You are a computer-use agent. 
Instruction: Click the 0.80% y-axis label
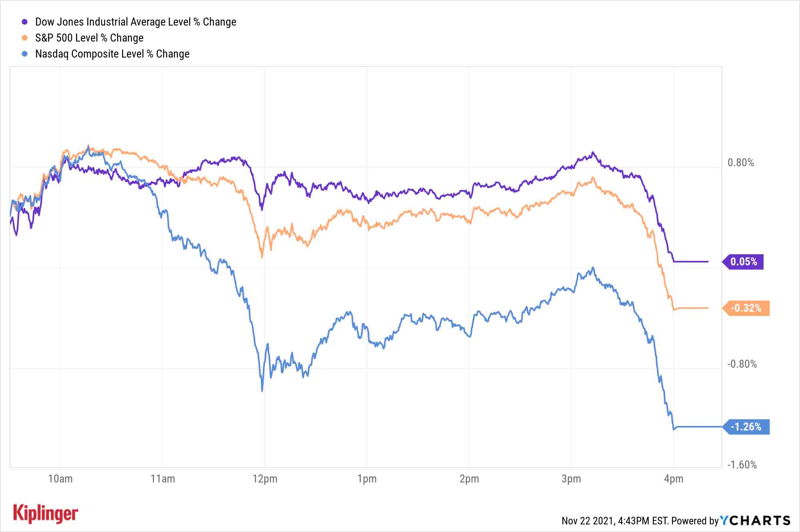(x=740, y=163)
